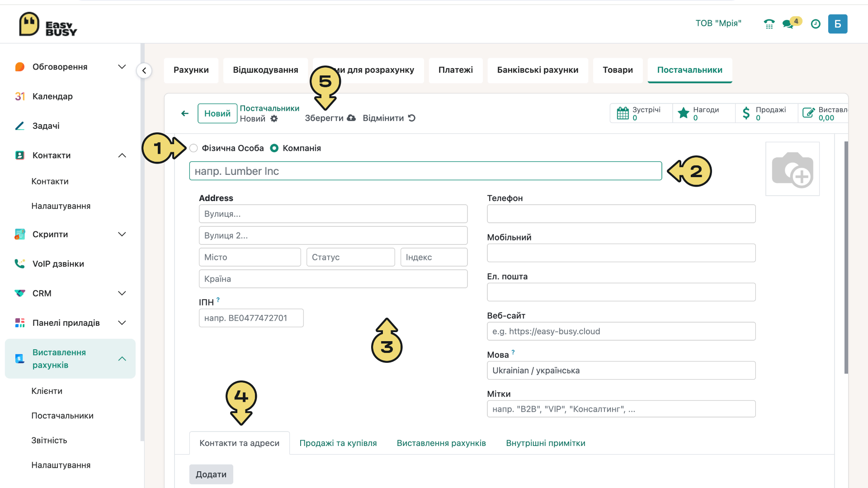868x488 pixels.
Task: Open the VoIP phone icon in header
Action: click(769, 24)
